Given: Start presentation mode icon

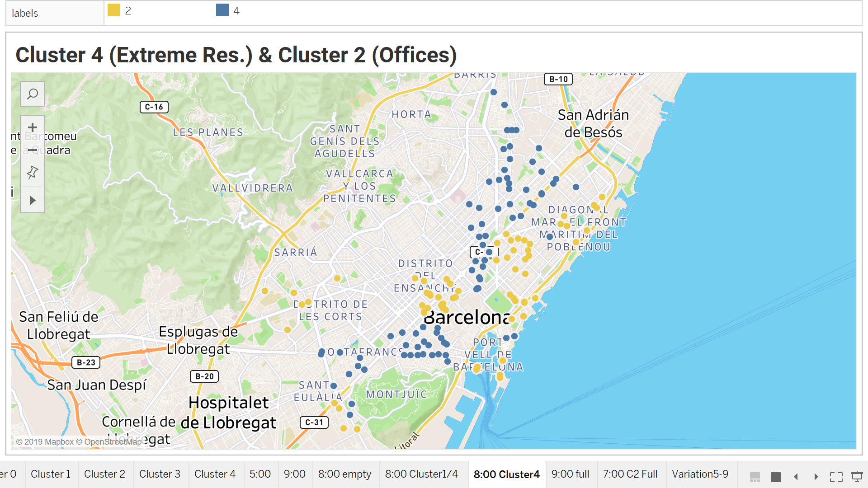Looking at the screenshot, I should point(857,477).
